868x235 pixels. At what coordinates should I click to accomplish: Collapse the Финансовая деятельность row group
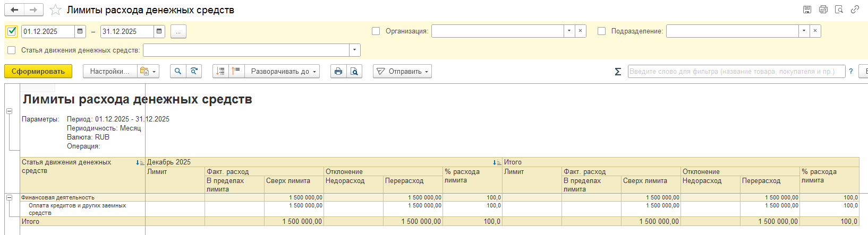coord(9,197)
